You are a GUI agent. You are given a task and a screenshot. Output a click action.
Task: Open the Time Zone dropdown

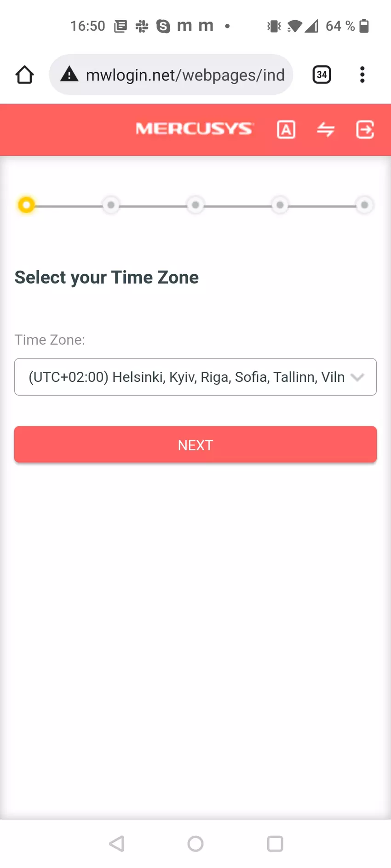tap(186, 377)
